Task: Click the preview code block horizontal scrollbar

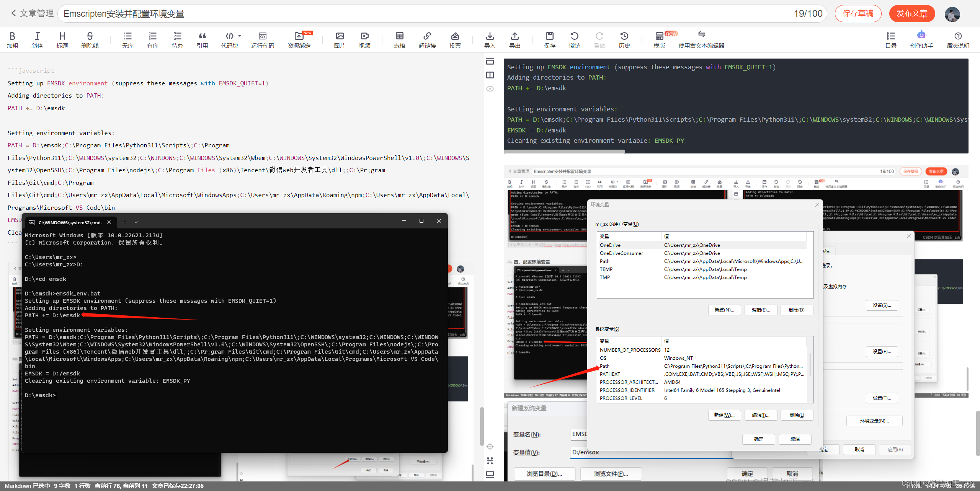Action: 564,152
